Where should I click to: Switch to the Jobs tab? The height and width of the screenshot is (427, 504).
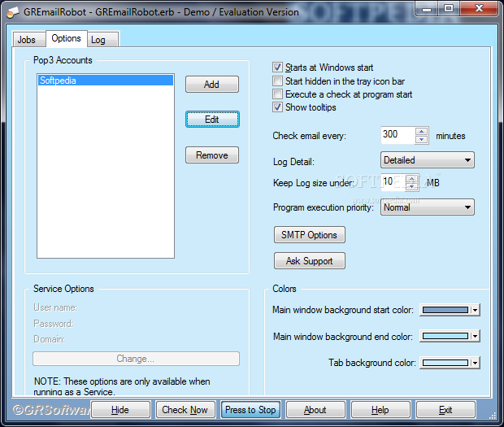28,40
